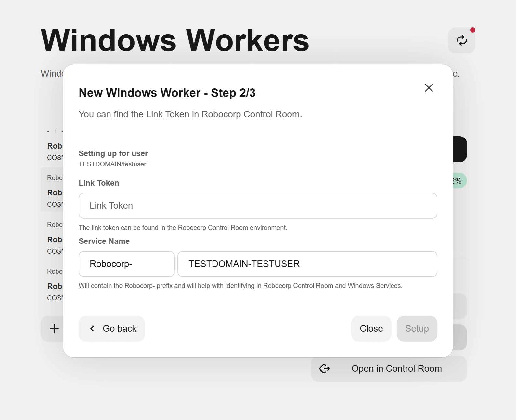Click the refresh icon near the page title
The height and width of the screenshot is (420, 516).
[x=461, y=40]
